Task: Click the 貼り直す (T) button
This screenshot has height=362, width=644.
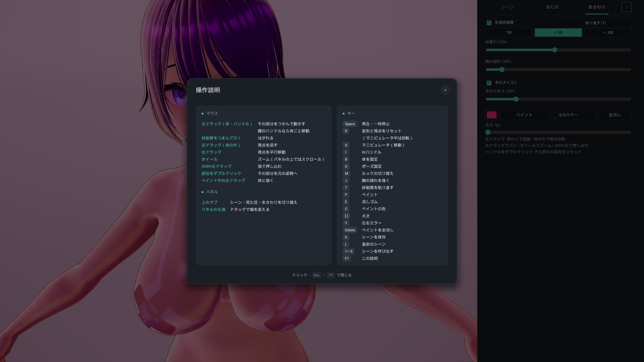Action: pyautogui.click(x=595, y=23)
